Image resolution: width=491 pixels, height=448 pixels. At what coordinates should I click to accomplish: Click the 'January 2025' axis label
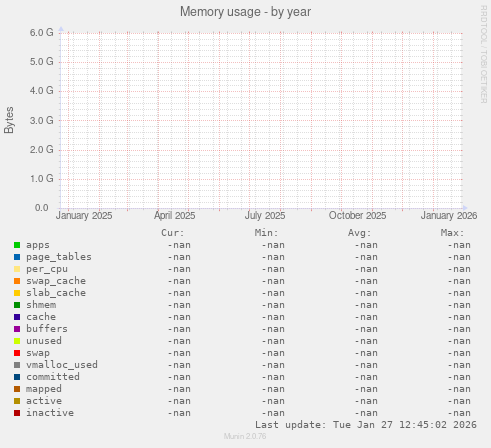pos(84,216)
